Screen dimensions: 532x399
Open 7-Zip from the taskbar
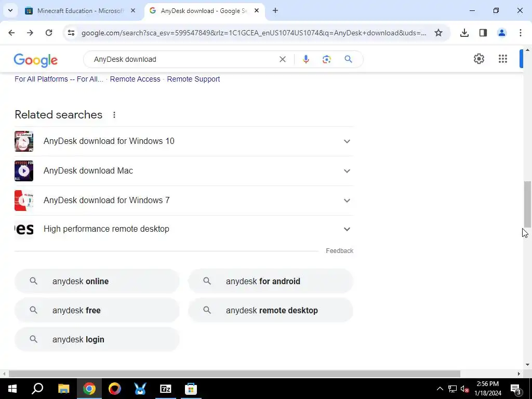coord(166,389)
